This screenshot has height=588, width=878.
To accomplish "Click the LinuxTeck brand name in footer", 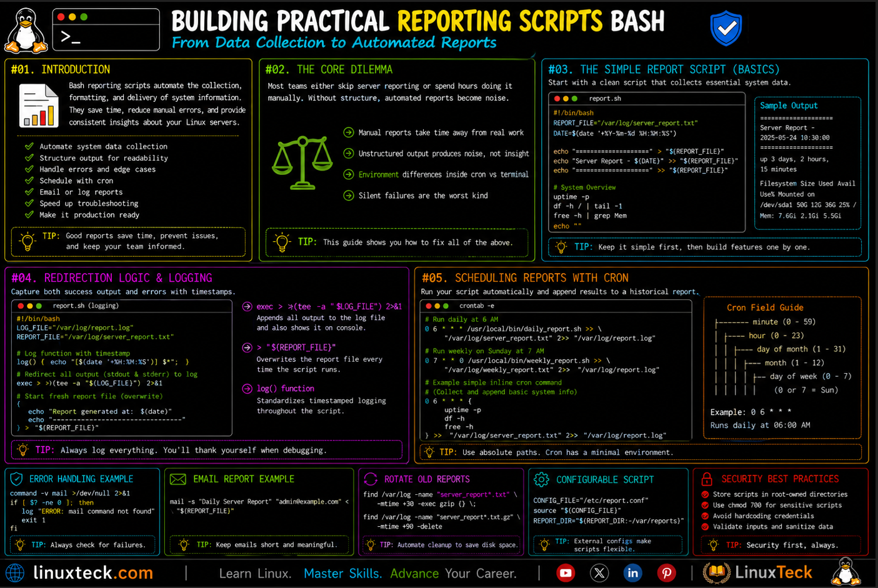I will coord(774,572).
